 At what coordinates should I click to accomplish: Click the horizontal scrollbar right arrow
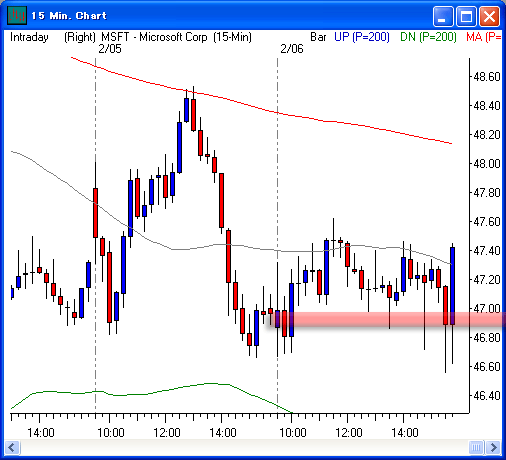493,447
